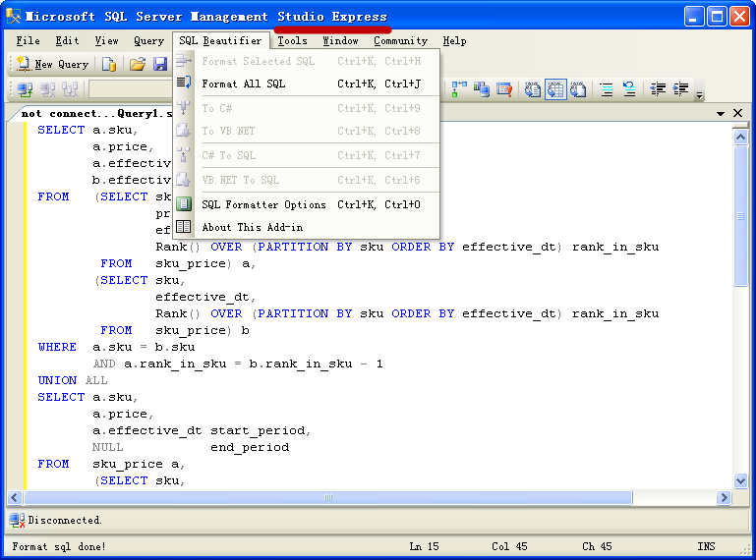Click the INS indicator in status bar
The width and height of the screenshot is (756, 560).
[x=706, y=546]
